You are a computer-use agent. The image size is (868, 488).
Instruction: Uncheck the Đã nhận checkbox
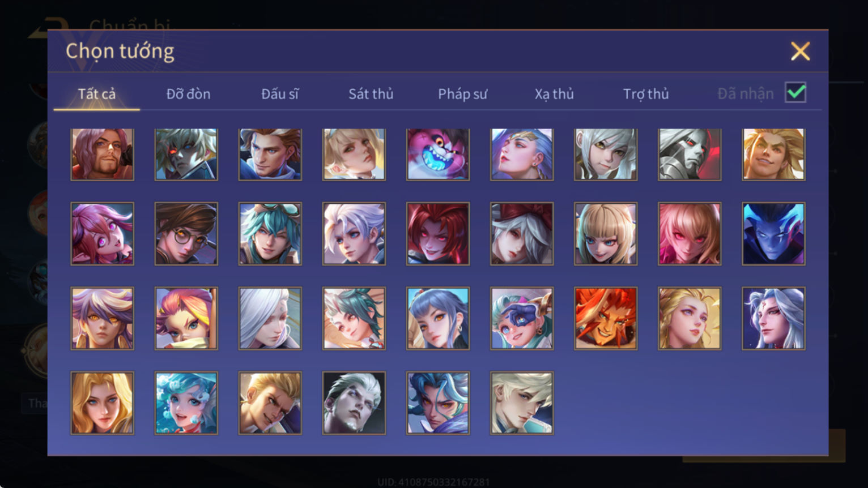point(795,92)
